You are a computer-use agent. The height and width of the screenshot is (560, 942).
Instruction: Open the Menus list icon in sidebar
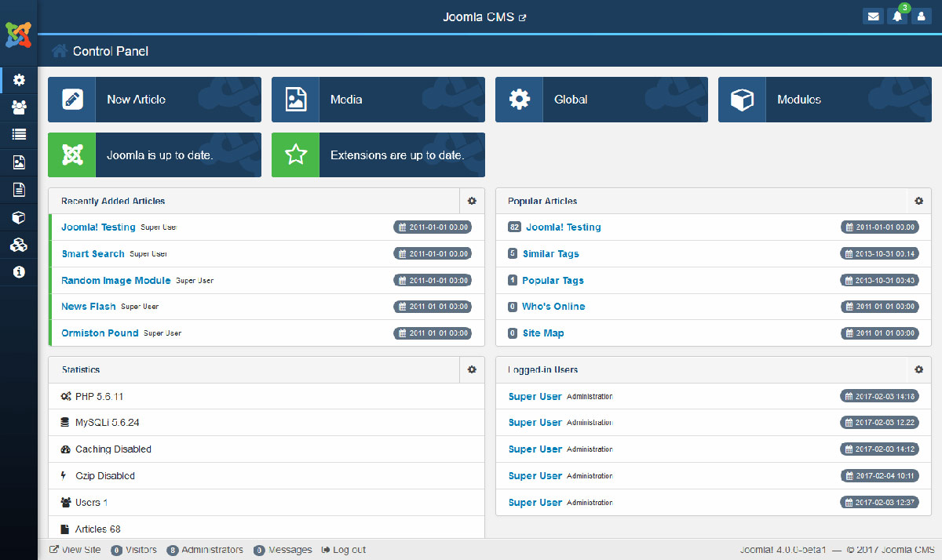pyautogui.click(x=19, y=135)
